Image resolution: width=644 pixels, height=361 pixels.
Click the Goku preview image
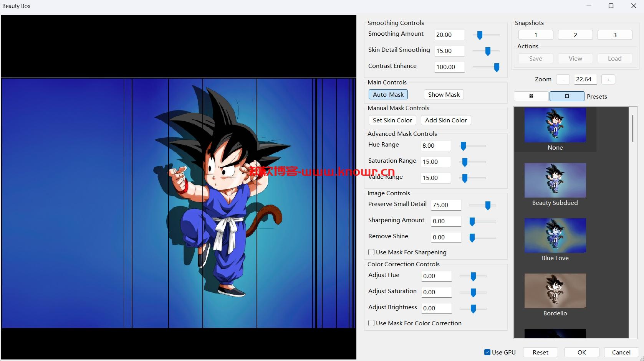[x=179, y=203]
